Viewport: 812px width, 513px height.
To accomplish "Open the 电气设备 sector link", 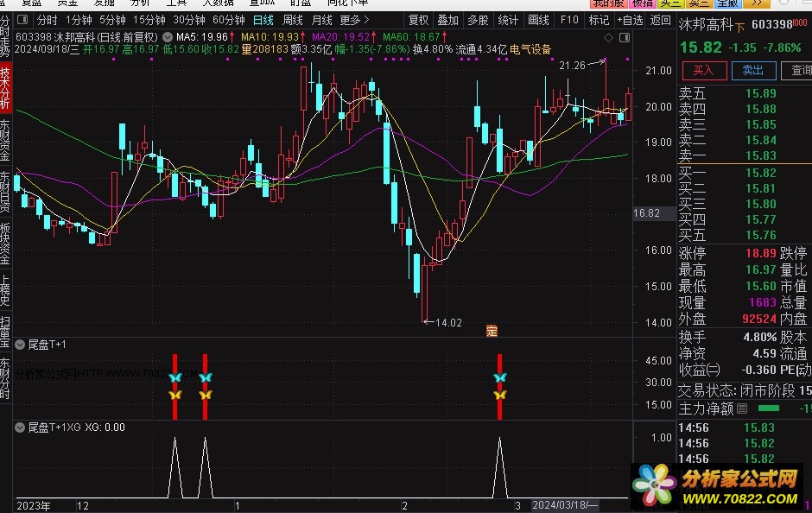I will tap(530, 50).
